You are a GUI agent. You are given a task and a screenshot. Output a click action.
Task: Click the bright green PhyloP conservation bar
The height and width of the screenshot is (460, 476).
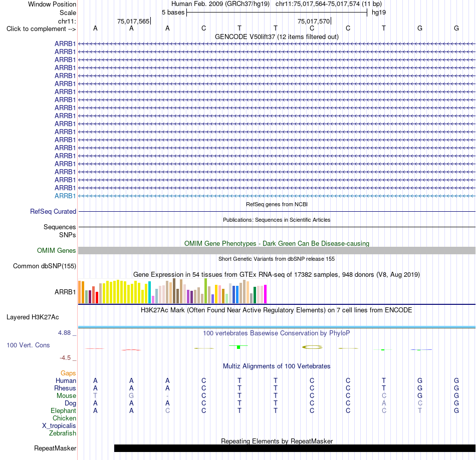pyautogui.click(x=239, y=347)
